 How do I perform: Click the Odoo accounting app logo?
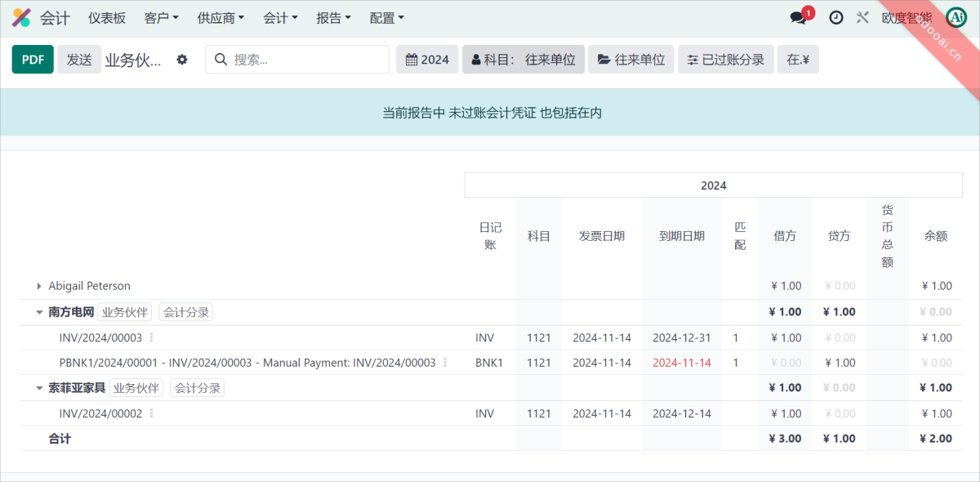tap(21, 17)
